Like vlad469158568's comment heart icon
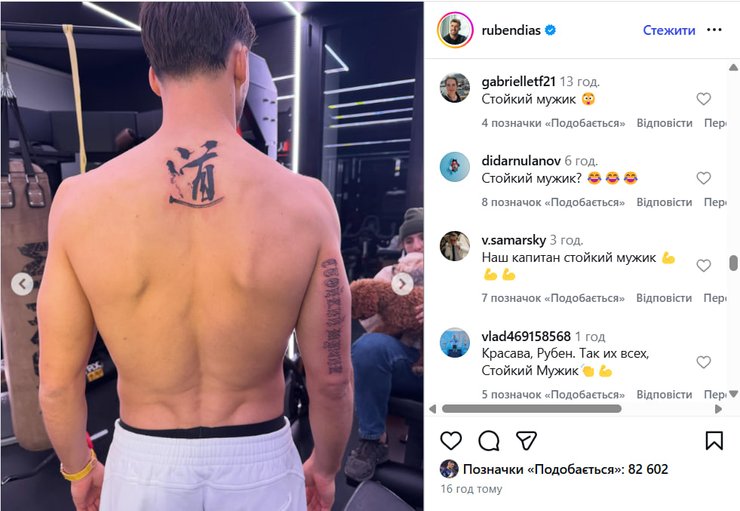This screenshot has height=511, width=740. [704, 362]
